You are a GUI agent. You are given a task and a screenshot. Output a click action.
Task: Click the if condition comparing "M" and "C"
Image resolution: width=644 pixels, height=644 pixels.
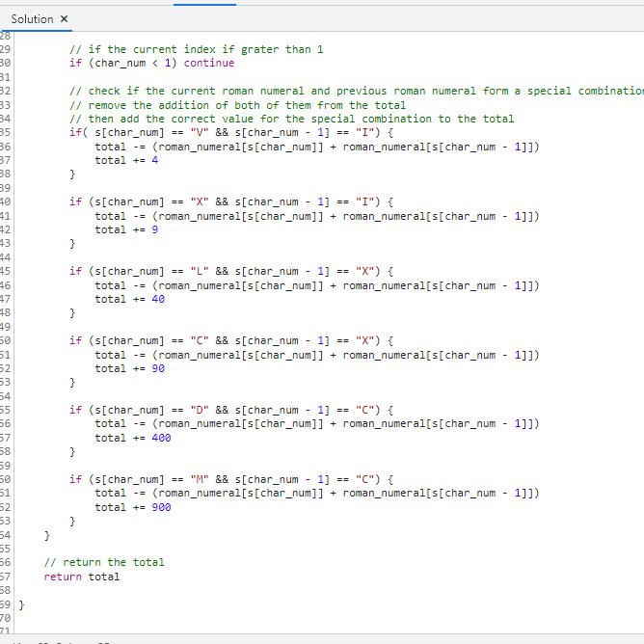(231, 480)
